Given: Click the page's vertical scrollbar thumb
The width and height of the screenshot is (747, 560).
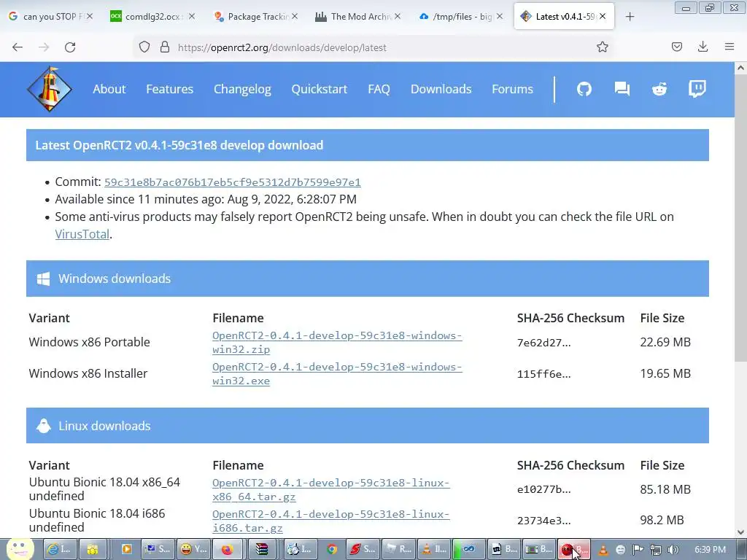Looking at the screenshot, I should (740, 217).
